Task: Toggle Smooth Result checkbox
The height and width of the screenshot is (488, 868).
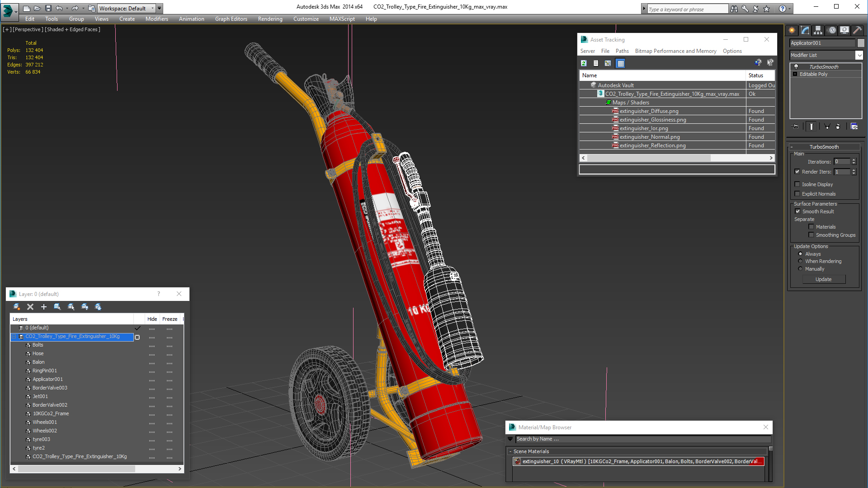Action: pyautogui.click(x=798, y=211)
